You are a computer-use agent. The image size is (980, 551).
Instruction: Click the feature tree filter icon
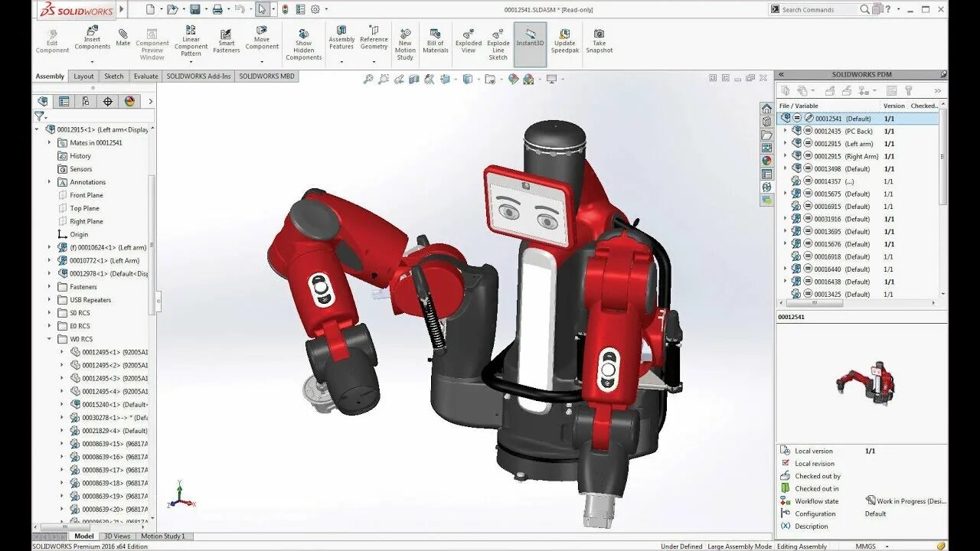[x=39, y=116]
